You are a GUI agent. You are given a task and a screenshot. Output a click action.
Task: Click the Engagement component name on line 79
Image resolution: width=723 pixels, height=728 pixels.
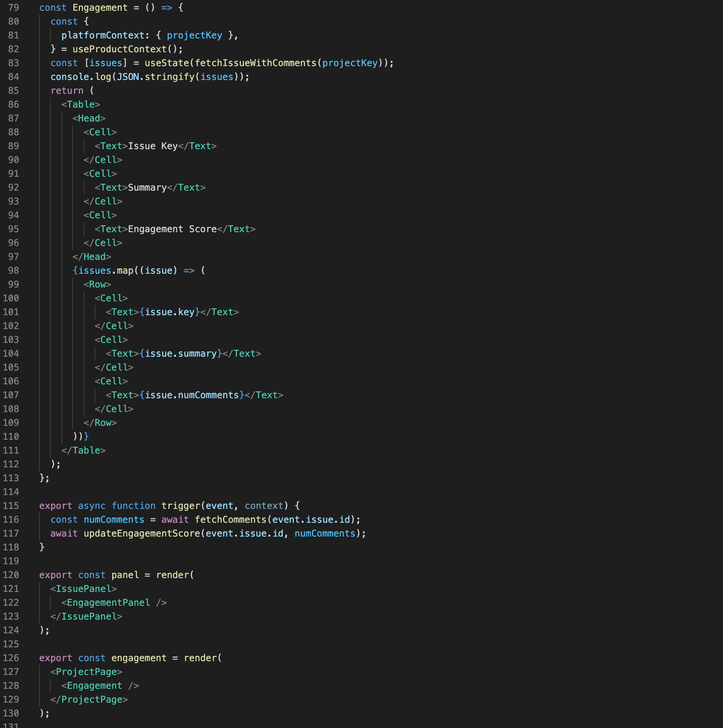click(x=100, y=8)
